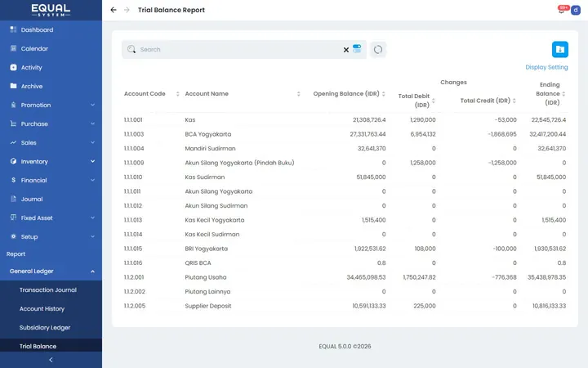Screen dimensions: 588x368
Task: Open the Display Setting link
Action: (x=546, y=67)
